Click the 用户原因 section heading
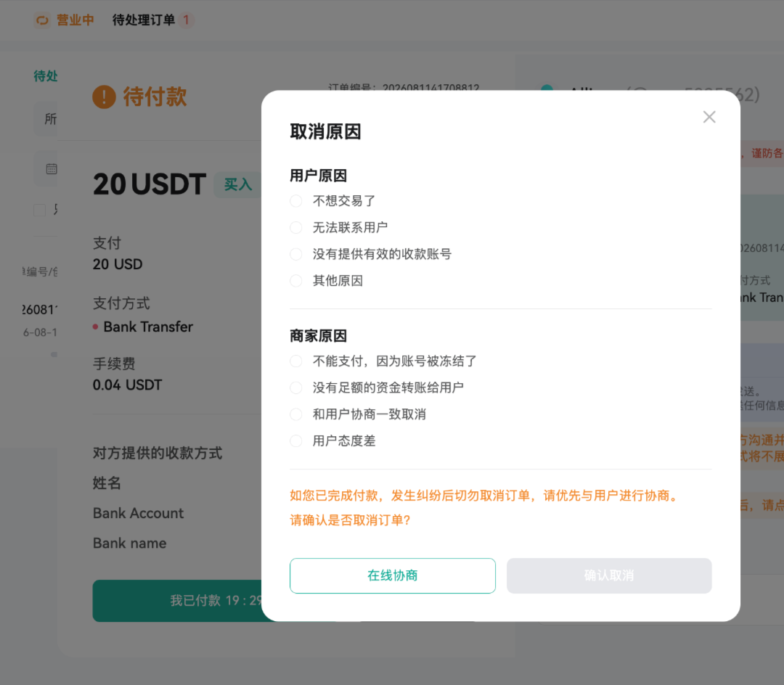 click(318, 176)
